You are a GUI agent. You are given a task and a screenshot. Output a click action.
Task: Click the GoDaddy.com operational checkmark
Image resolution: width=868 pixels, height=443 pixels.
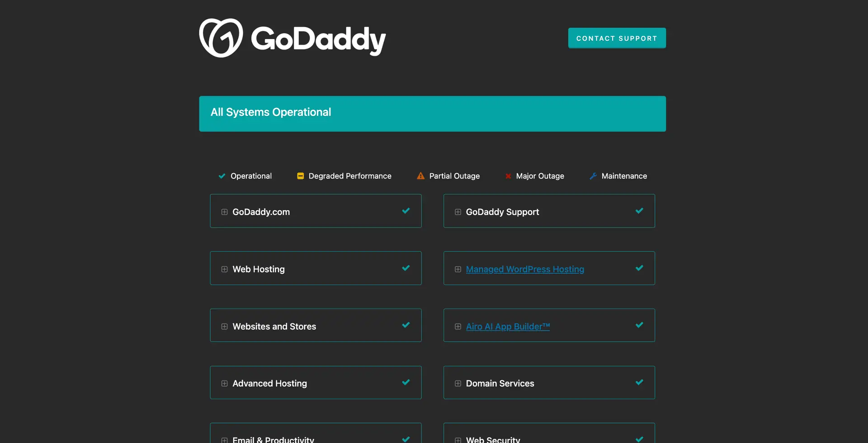(406, 210)
